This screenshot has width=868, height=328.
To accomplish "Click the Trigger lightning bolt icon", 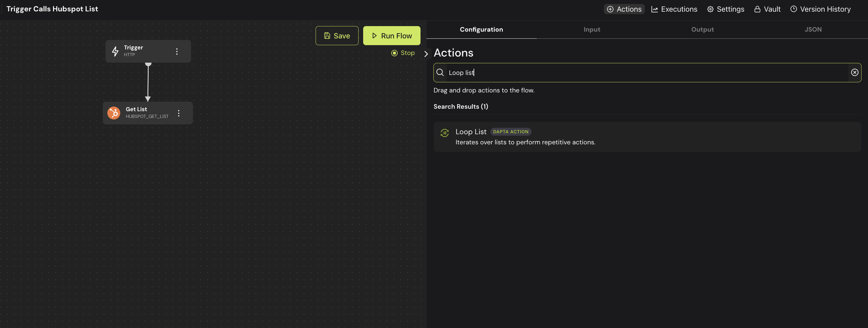I will tap(115, 51).
